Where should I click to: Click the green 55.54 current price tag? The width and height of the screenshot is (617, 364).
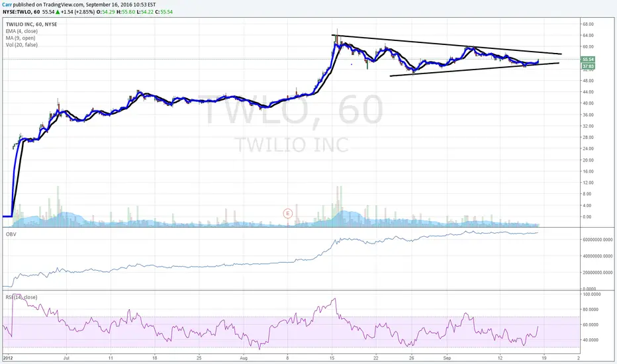click(x=588, y=60)
